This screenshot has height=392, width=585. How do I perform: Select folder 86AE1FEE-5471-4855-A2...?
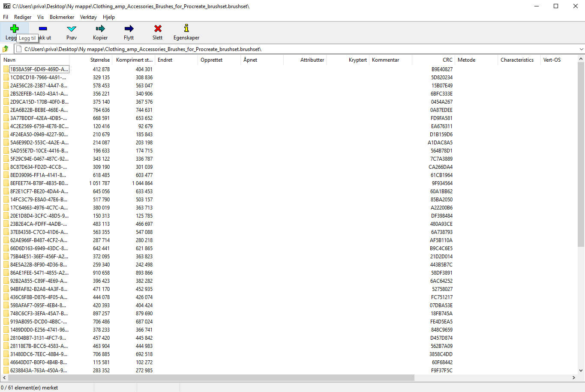(x=39, y=273)
